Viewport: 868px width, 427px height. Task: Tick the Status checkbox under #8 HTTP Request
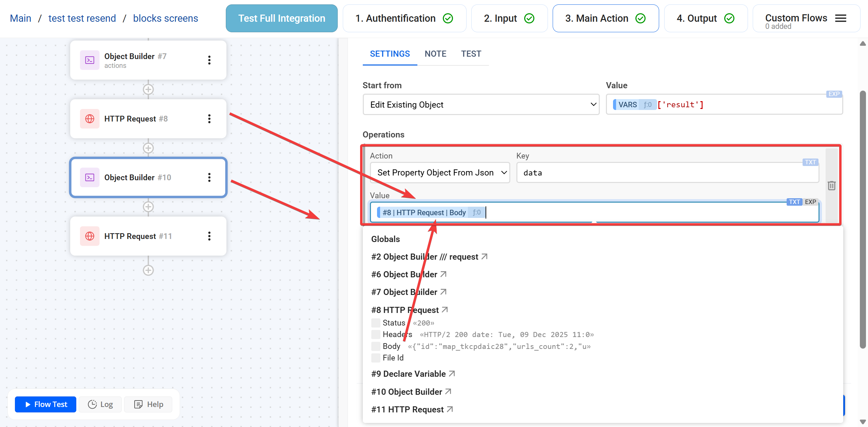coord(375,323)
